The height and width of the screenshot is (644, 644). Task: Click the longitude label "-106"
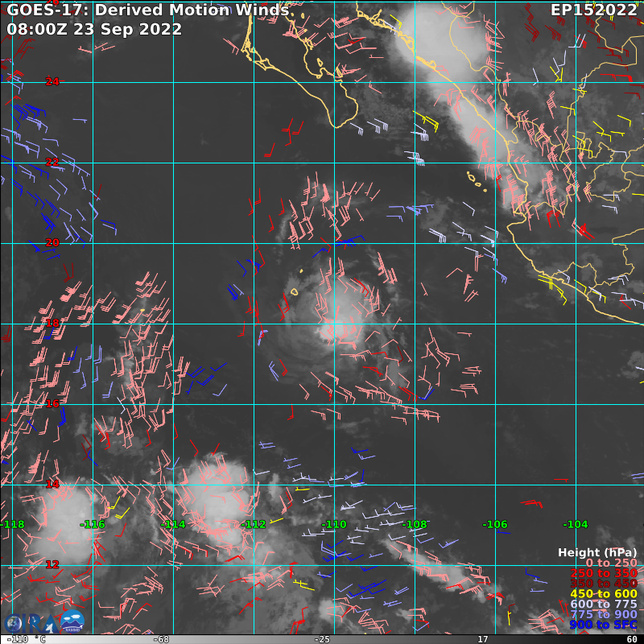pos(495,525)
